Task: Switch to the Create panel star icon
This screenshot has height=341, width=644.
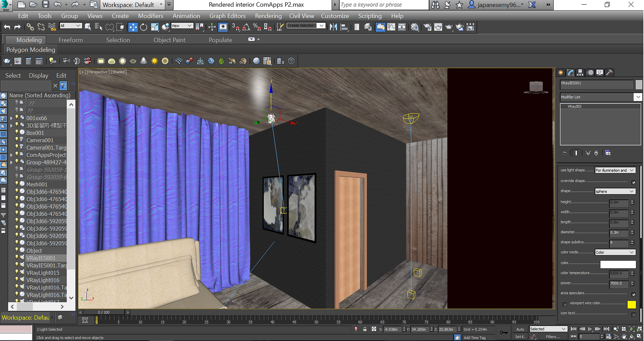Action: (x=561, y=72)
